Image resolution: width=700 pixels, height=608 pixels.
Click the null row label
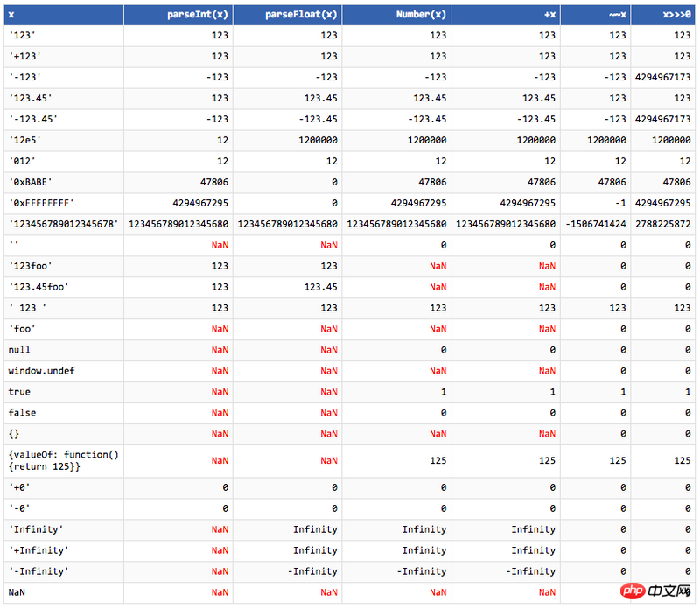click(19, 350)
